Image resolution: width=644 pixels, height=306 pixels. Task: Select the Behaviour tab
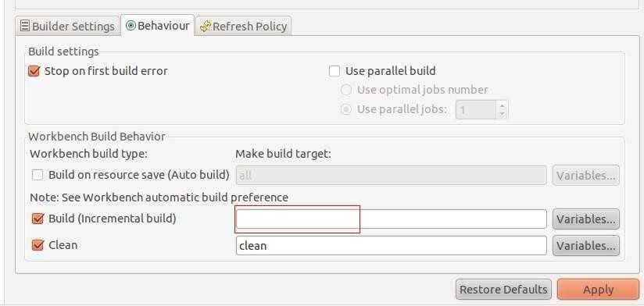point(158,26)
